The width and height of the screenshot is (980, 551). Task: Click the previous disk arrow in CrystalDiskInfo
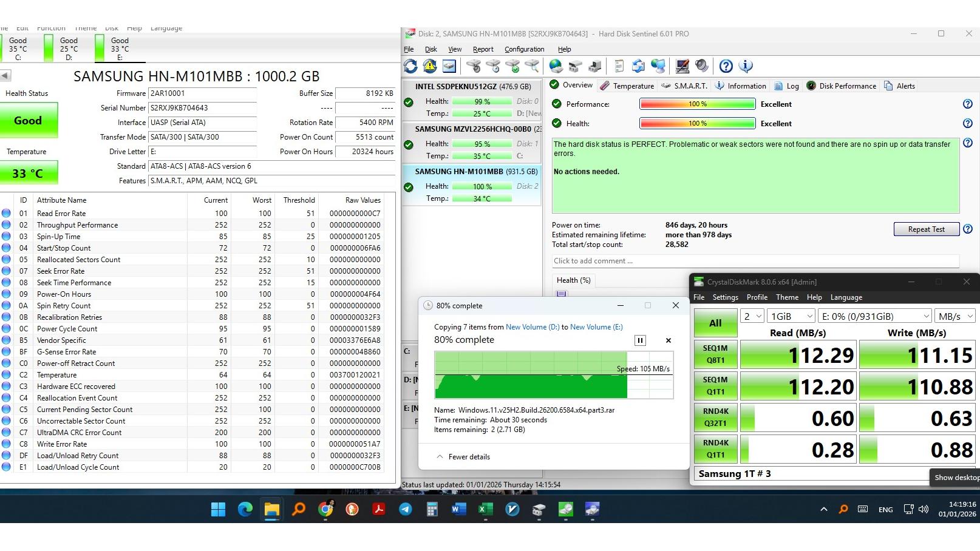(x=5, y=76)
